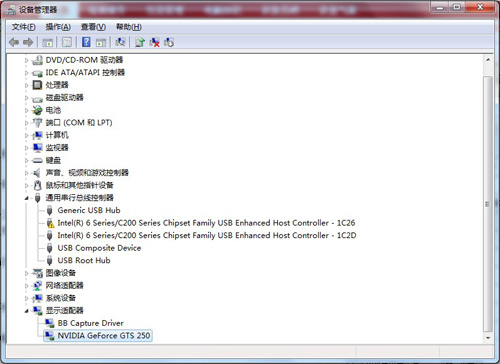
Task: Select the 1C26 USB Host Controller with warning
Action: (x=206, y=223)
